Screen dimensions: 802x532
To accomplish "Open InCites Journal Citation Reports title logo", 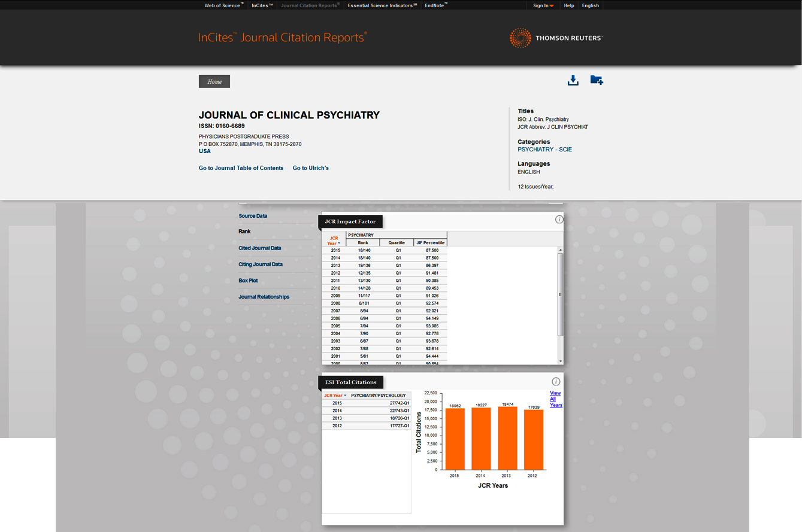I will click(283, 38).
